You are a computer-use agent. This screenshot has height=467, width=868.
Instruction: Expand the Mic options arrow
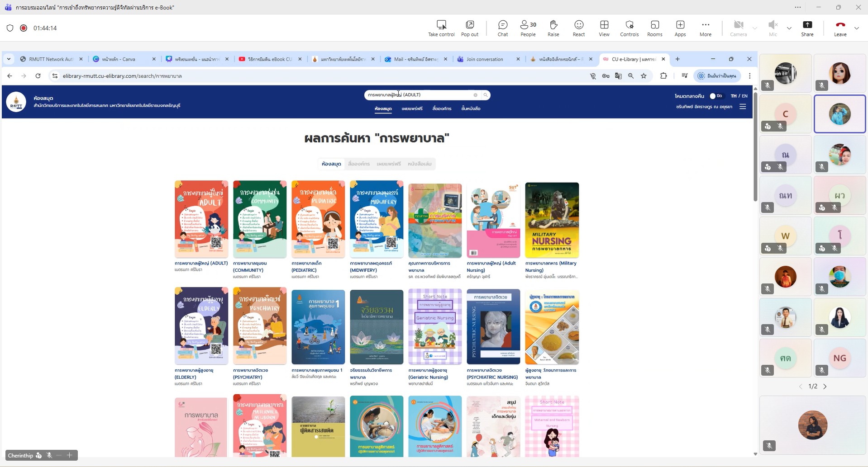click(789, 28)
